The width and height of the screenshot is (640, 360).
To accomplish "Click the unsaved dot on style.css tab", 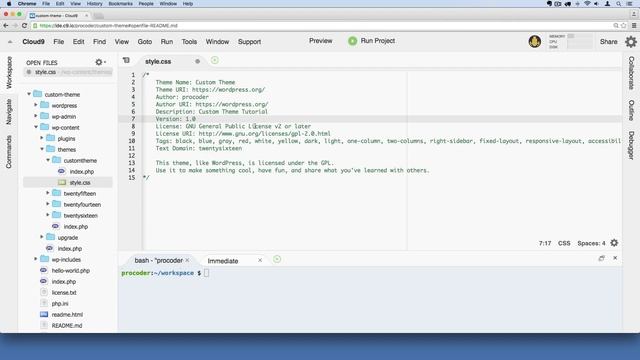I will (x=198, y=61).
